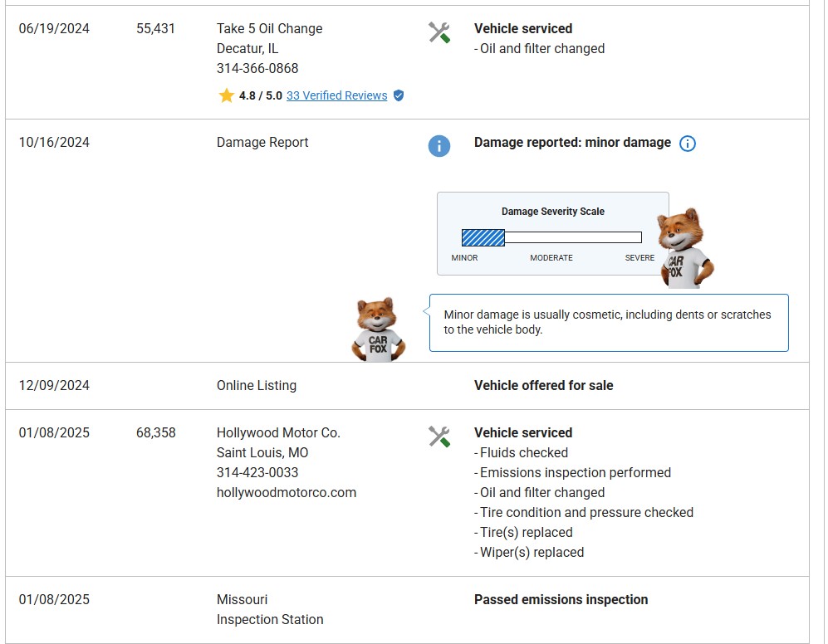Click the Online Listing source label
828x644 pixels.
(257, 385)
